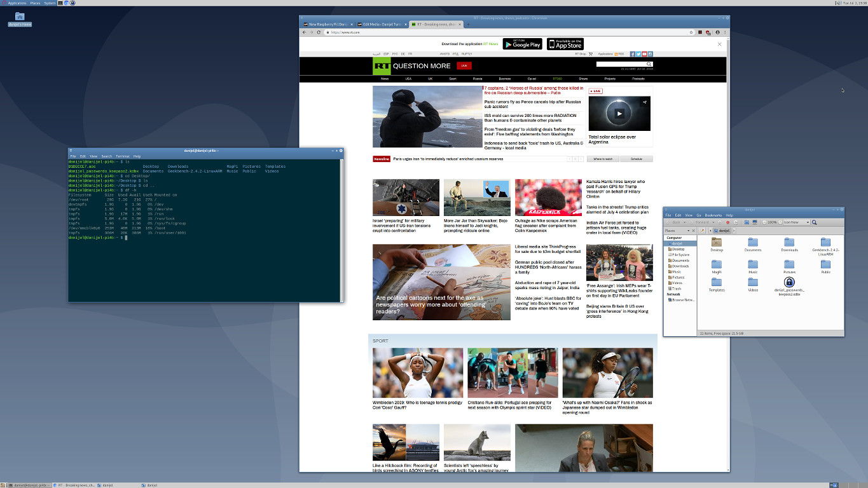Play the Total solar eclipse live video

click(619, 114)
